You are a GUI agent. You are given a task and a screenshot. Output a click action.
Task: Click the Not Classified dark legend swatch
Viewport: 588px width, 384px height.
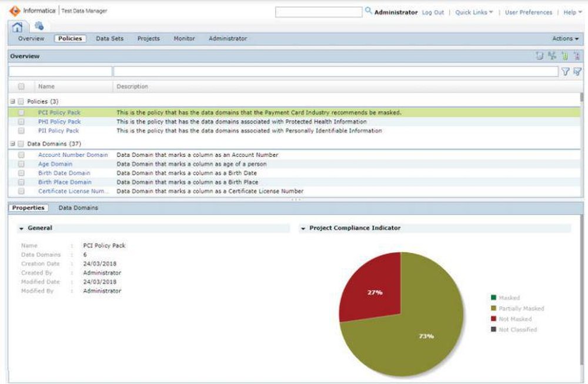tap(493, 329)
